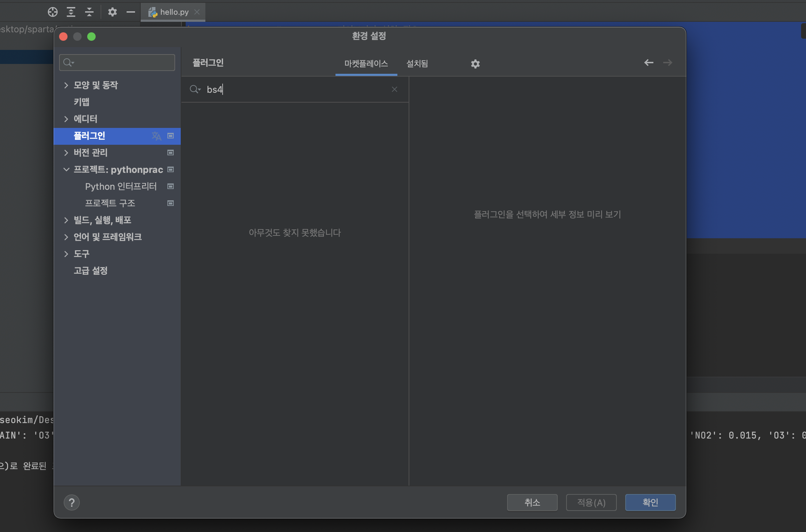Expand the 도구 section
Screen dimensions: 806x532
point(66,254)
